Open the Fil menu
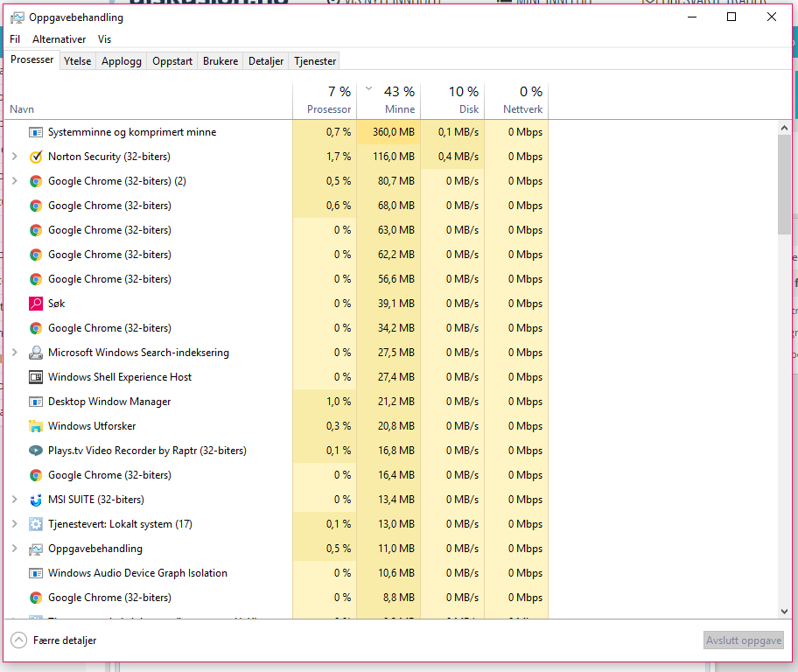The width and height of the screenshot is (798, 672). pyautogui.click(x=15, y=39)
